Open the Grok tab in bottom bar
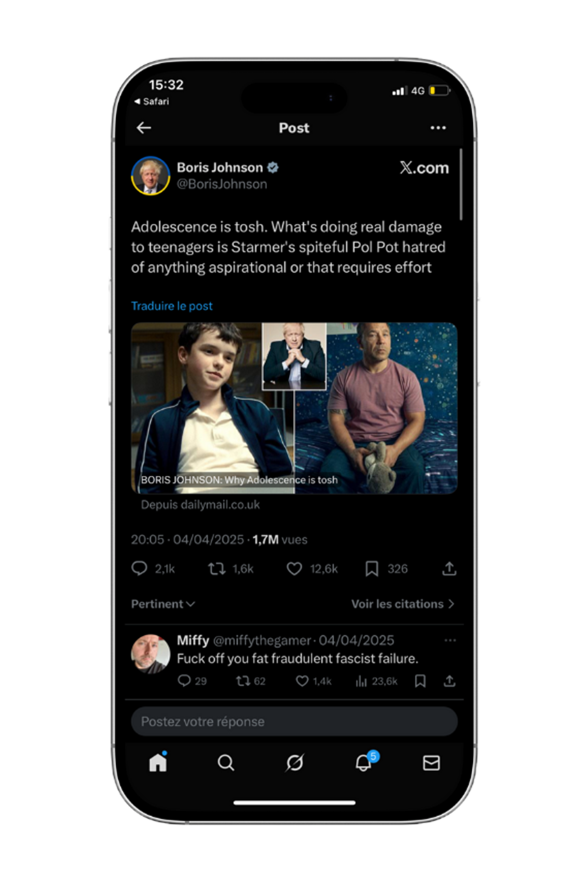Screen dimensions: 588x882 [294, 763]
